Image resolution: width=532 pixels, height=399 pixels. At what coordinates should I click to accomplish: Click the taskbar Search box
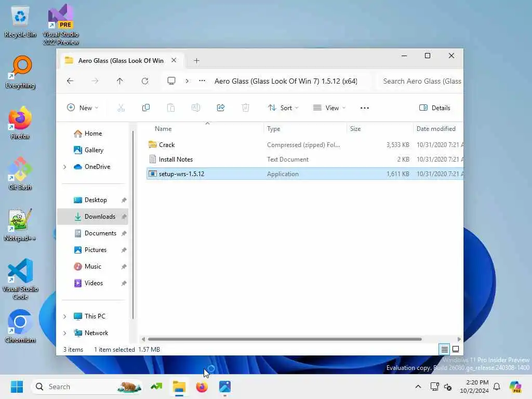pyautogui.click(x=87, y=387)
